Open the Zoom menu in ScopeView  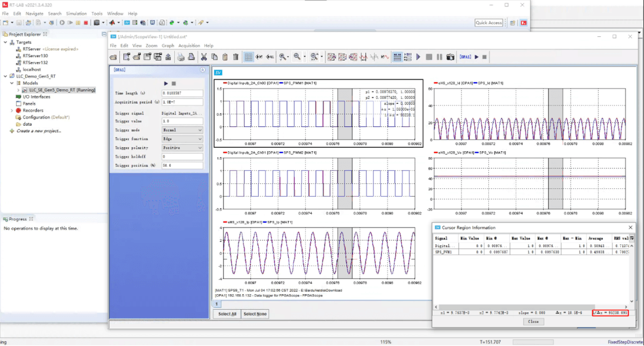pos(151,45)
